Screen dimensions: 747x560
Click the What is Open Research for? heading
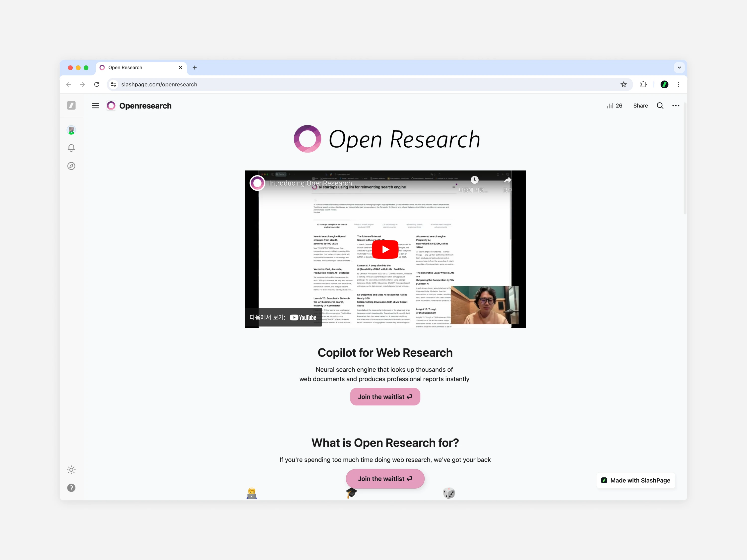click(x=385, y=443)
